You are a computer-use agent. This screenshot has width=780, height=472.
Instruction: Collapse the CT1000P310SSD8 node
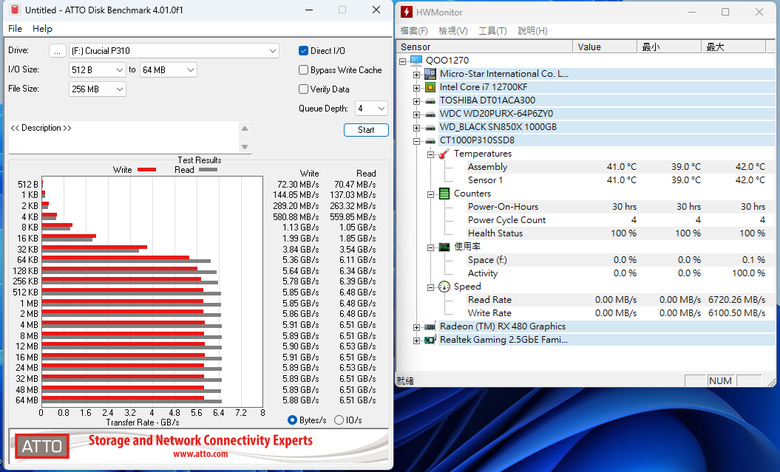coord(416,141)
